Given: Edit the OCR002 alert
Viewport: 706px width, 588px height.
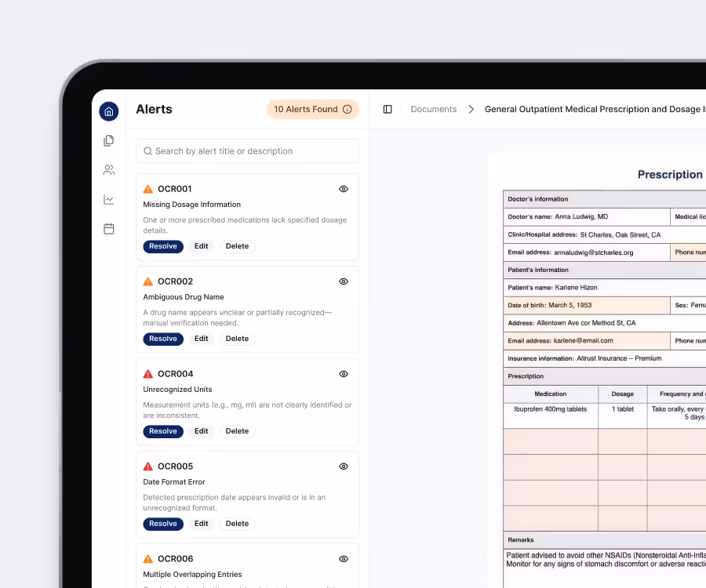Looking at the screenshot, I should click(202, 339).
